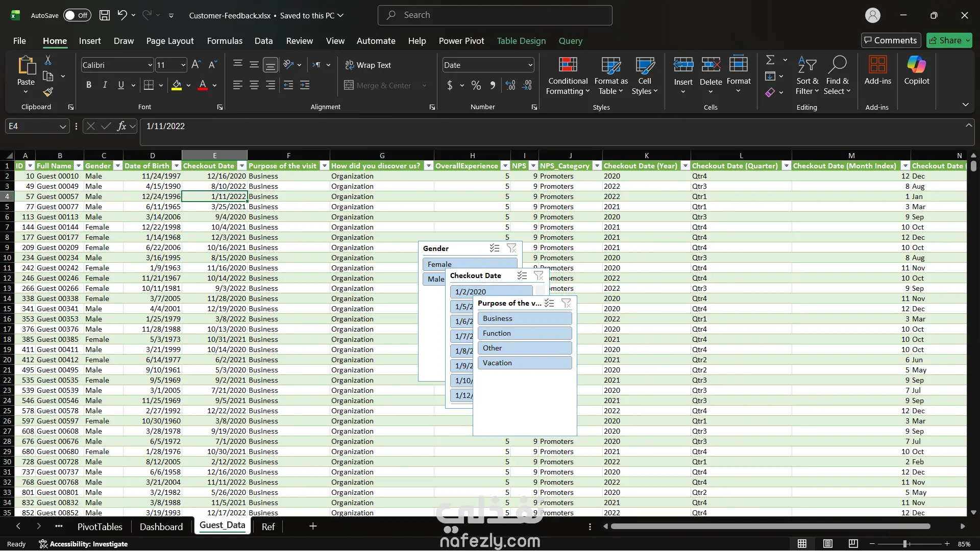Viewport: 980px width, 551px height.
Task: Open the Gender column filter dropdown
Action: [117, 166]
